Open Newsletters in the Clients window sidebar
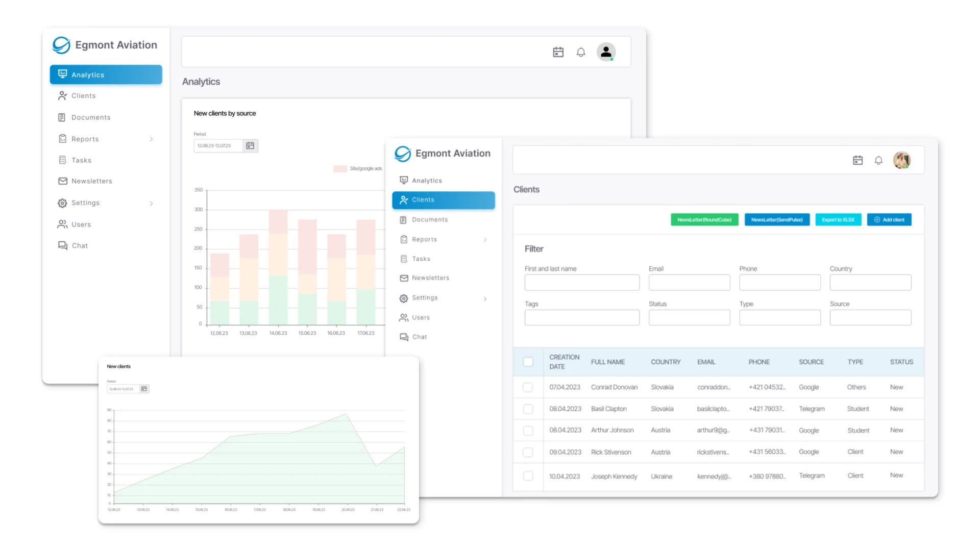This screenshot has height=551, width=980. pos(430,278)
